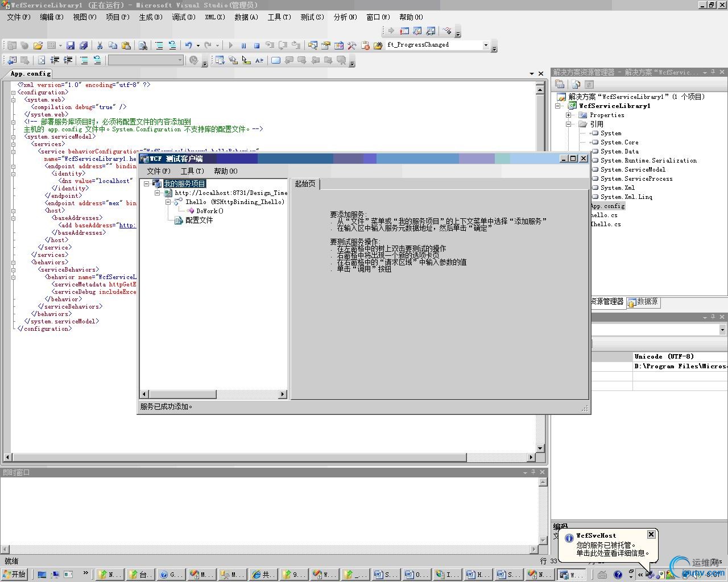Viewport: 728px width, 582px height.
Task: Click the Save All icon
Action: pos(84,45)
